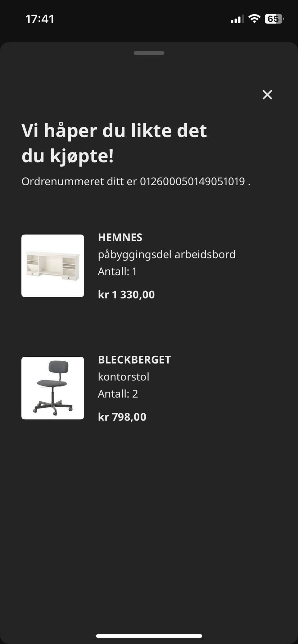This screenshot has height=644, width=298.
Task: Close the order confirmation sheet
Action: tap(267, 95)
